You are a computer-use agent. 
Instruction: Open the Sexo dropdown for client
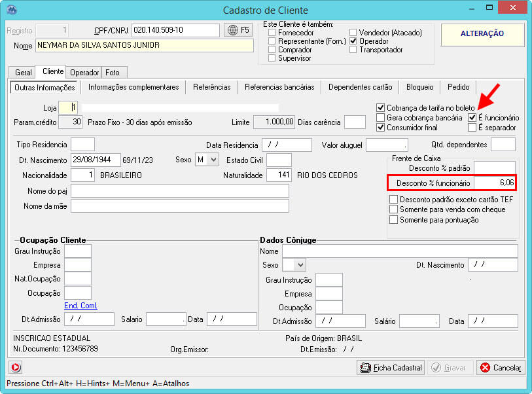click(x=213, y=160)
